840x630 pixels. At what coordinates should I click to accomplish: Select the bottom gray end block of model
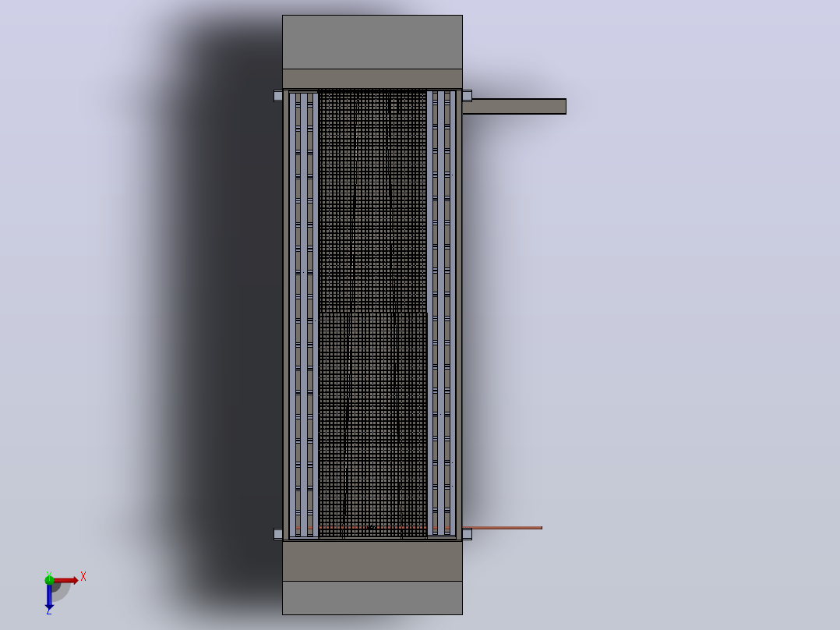click(x=372, y=597)
